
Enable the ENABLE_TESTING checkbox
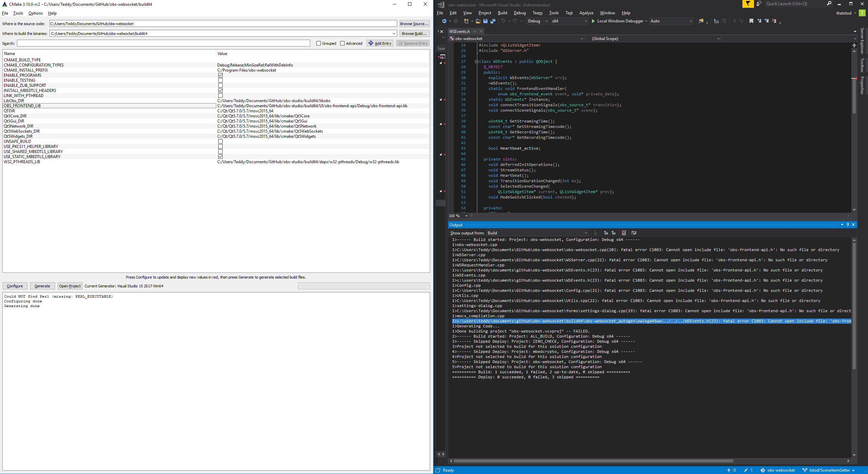[x=221, y=80]
